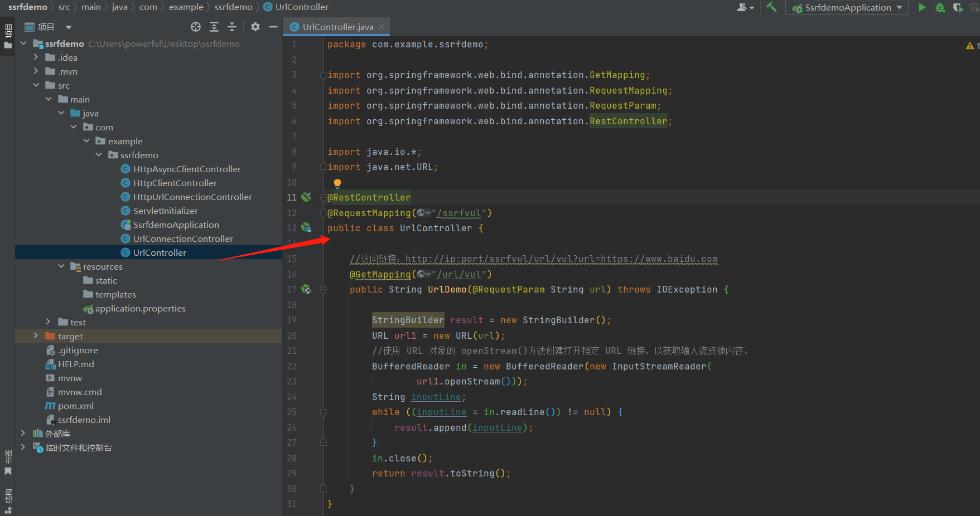
Task: Click the Select Opened File locate icon
Action: tap(196, 27)
